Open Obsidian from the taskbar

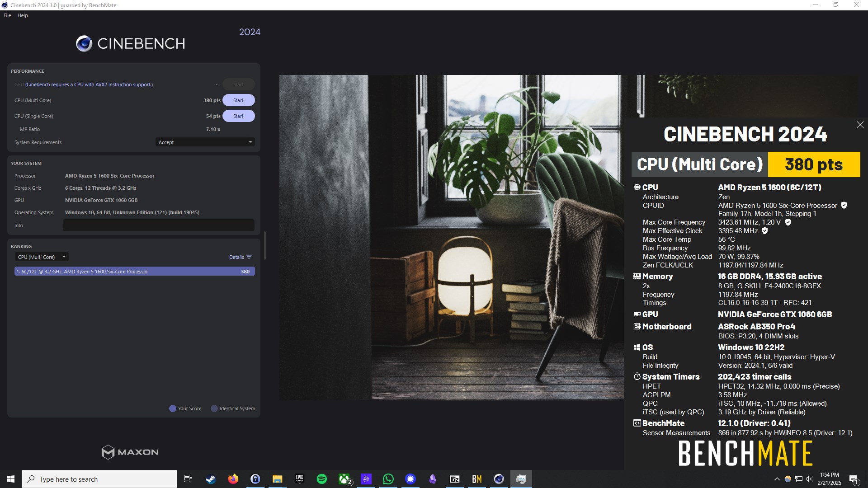[x=433, y=479]
